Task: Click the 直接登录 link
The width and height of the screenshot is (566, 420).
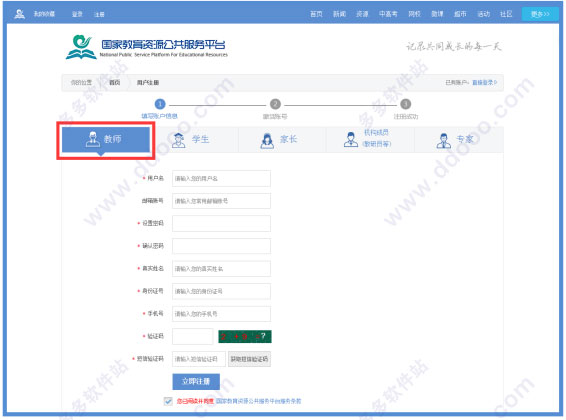Action: tap(484, 83)
